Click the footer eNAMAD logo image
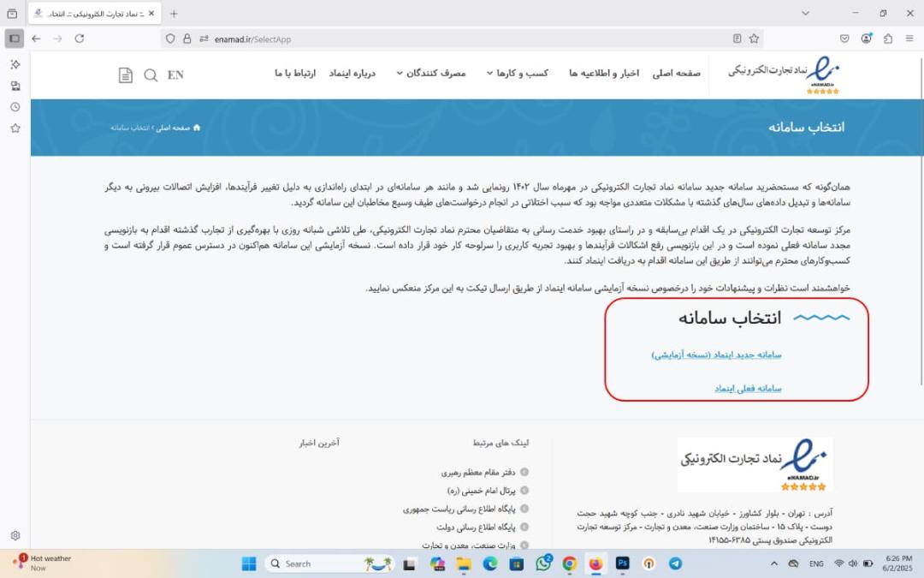Screen dimensions: 924x578 click(755, 465)
